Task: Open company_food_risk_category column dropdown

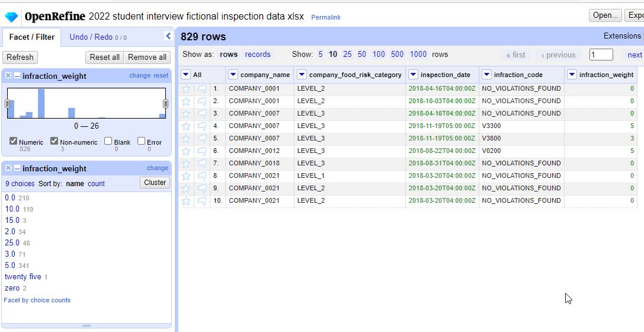Action: click(302, 74)
